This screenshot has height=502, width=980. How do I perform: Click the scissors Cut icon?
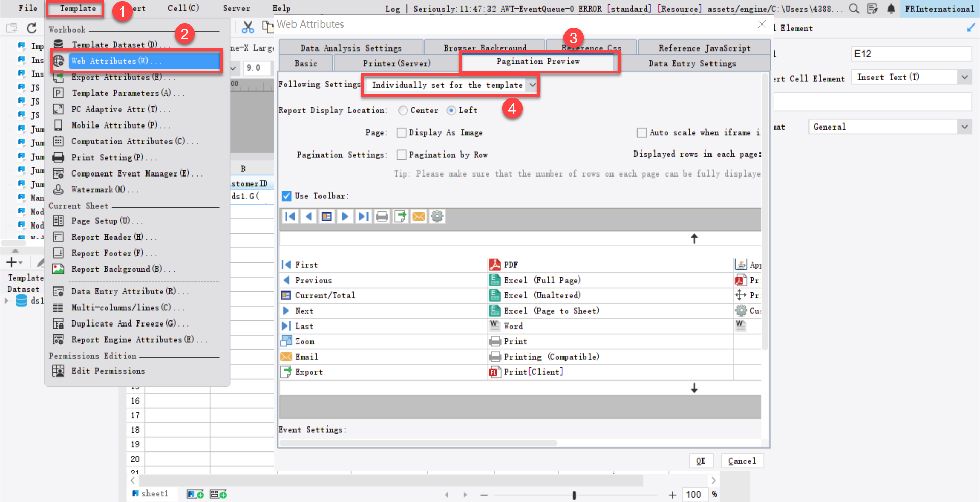[x=248, y=27]
